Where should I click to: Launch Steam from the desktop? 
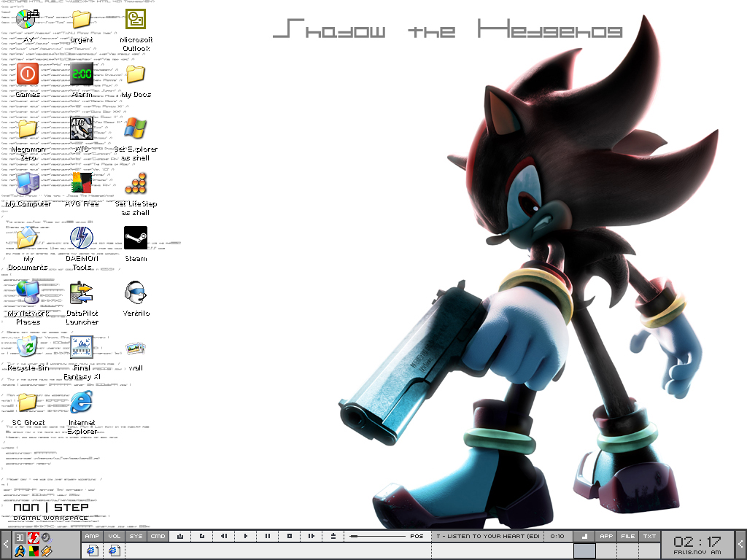tap(136, 238)
